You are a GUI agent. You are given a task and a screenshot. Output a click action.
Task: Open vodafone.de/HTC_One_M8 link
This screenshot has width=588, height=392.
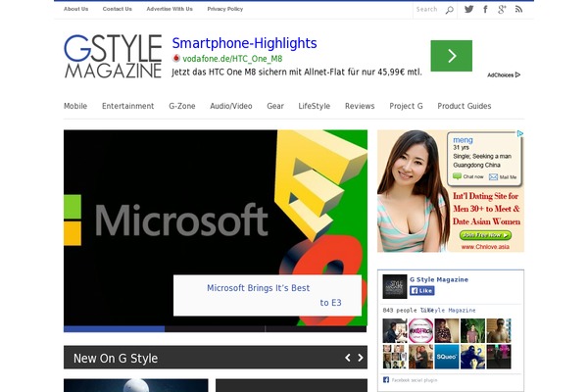pos(232,59)
